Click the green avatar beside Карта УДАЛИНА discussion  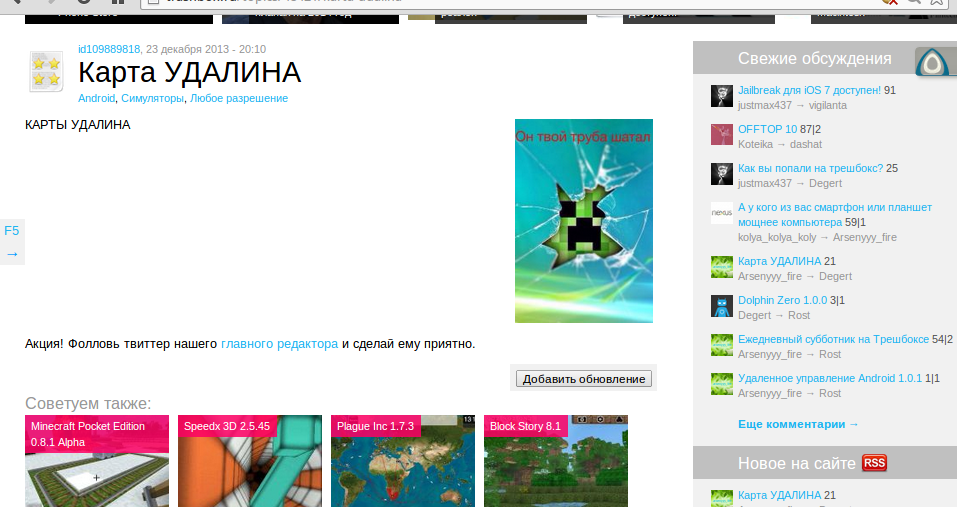721,267
